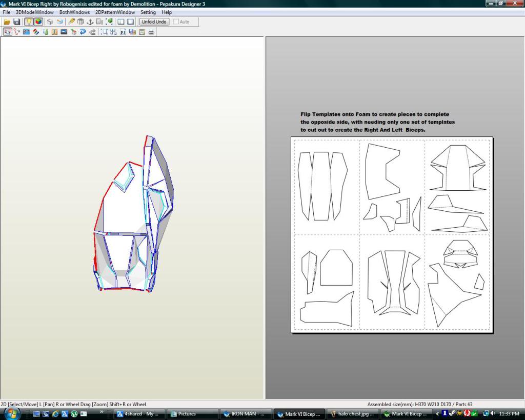This screenshot has width=525, height=420.
Task: Expand hidden system tray icons arrow
Action: [x=437, y=414]
